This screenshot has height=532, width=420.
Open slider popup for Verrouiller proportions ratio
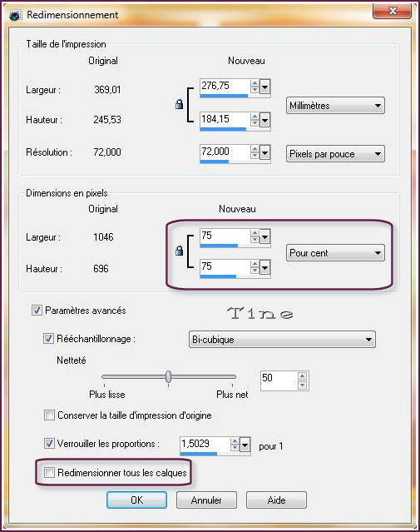[245, 445]
